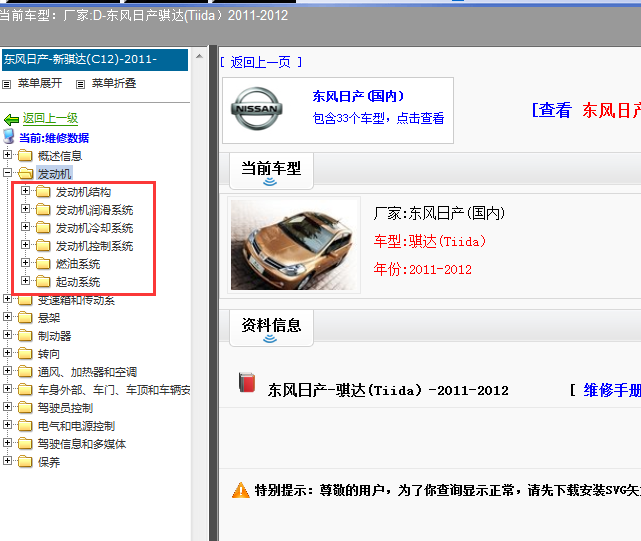This screenshot has height=541, width=641.
Task: Select the 资料信息 tab header
Action: click(x=271, y=328)
